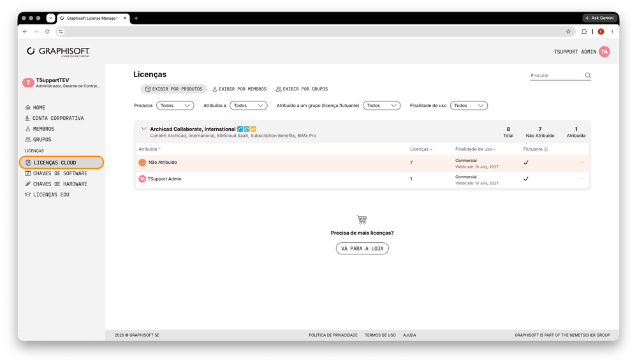Toggle the Flutuante checkmark for Não Atribuído

coord(526,163)
